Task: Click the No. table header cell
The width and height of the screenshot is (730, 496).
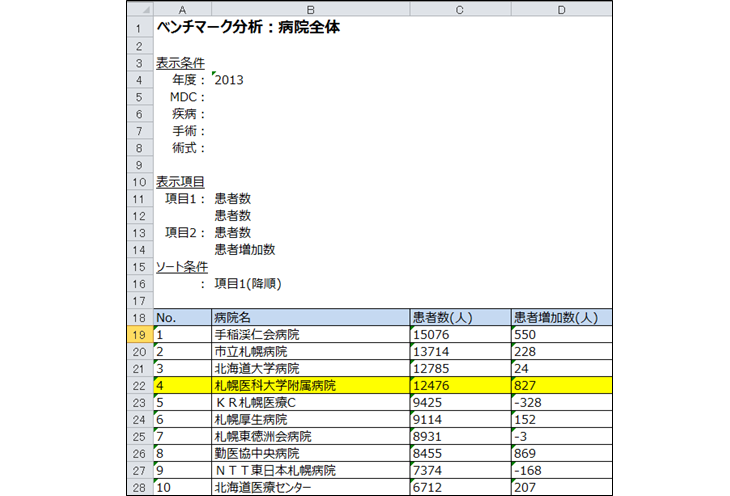Action: click(182, 318)
